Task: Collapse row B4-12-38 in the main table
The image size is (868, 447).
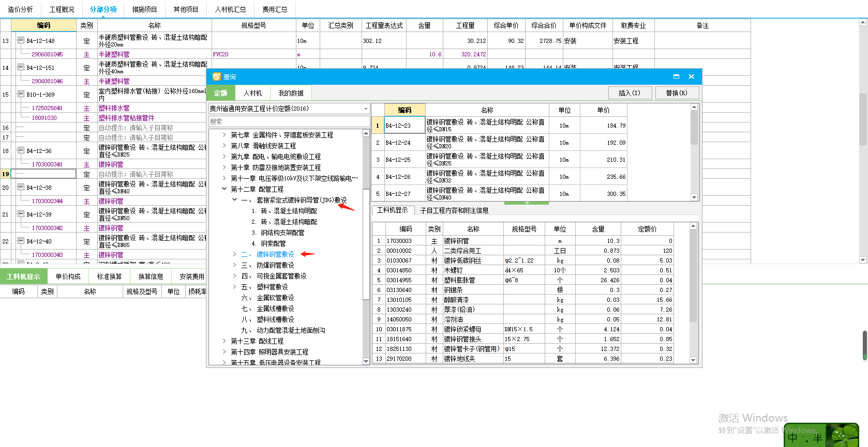Action: [x=21, y=187]
